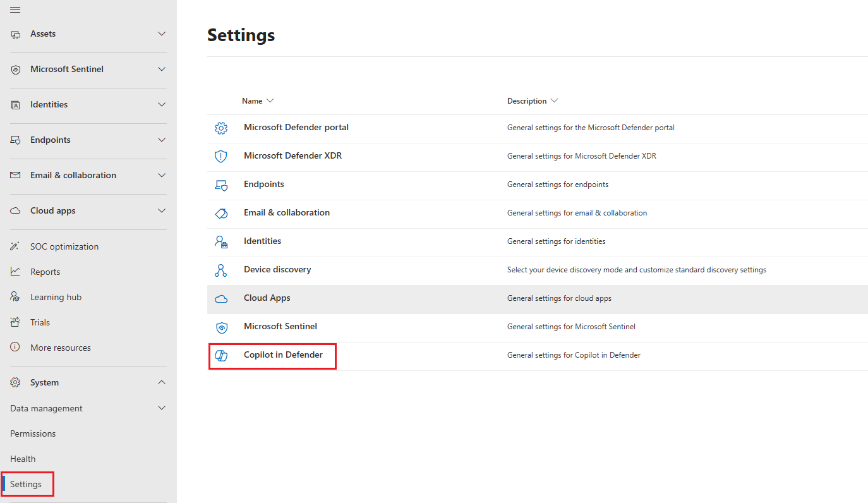The image size is (868, 503).
Task: Select the Microsoft Defender XDR shield icon
Action: click(221, 155)
